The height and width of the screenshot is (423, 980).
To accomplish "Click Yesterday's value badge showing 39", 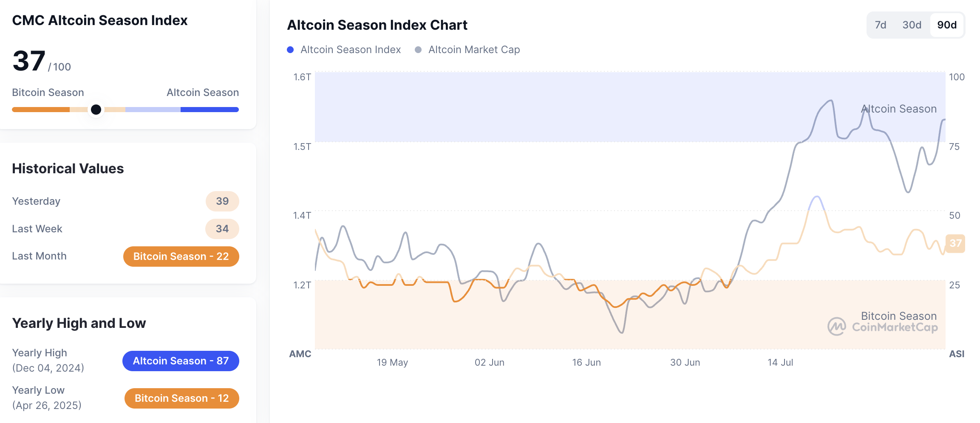I will (222, 201).
